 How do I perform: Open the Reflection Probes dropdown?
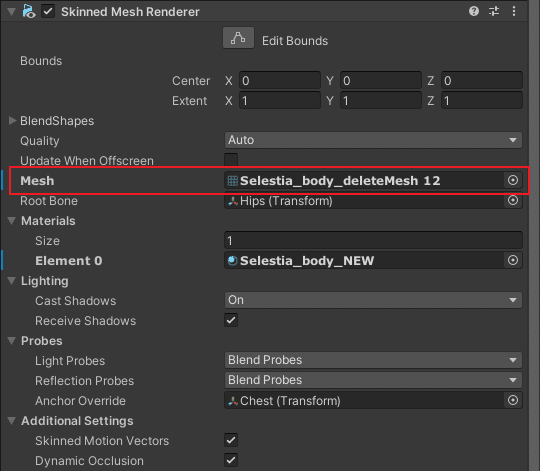[x=373, y=380]
